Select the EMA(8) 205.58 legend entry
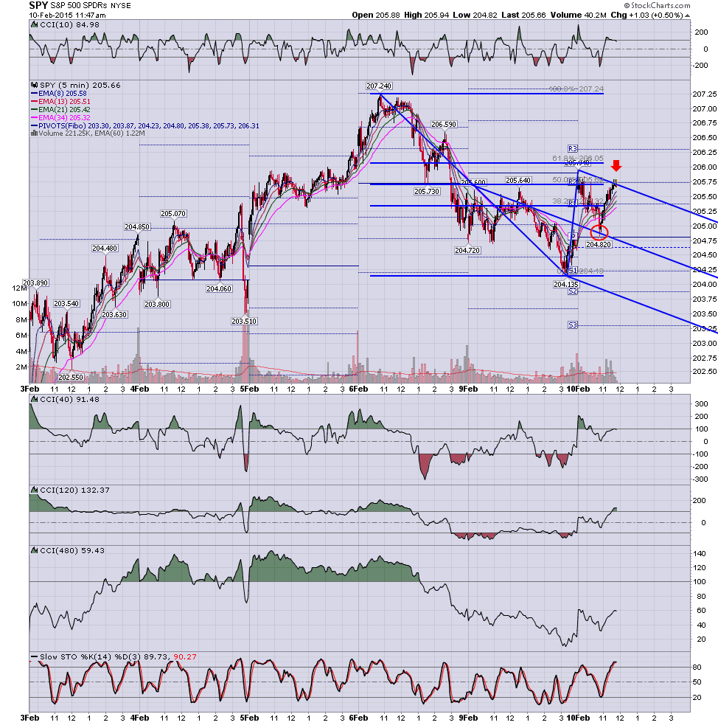Screen dimensions: 718x728 pyautogui.click(x=59, y=94)
